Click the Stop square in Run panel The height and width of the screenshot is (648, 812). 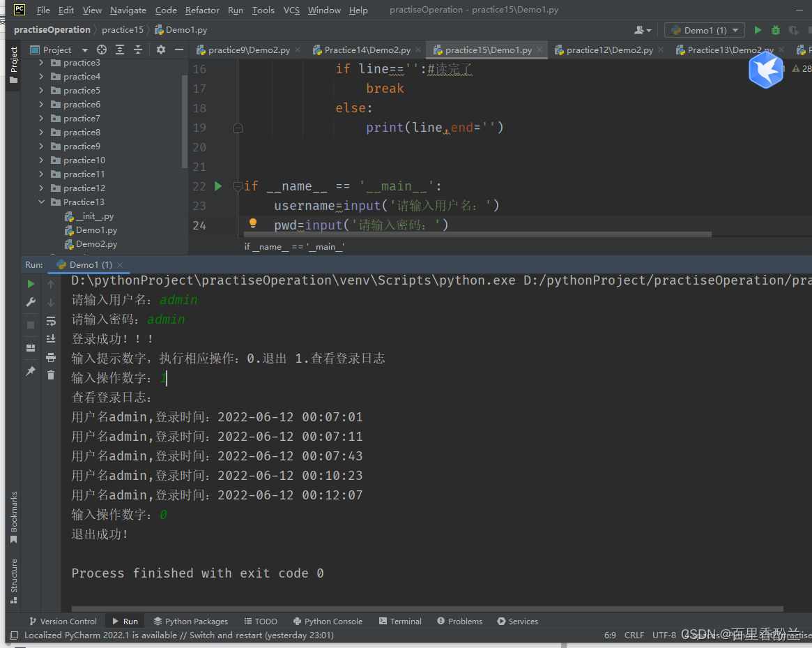pos(31,325)
